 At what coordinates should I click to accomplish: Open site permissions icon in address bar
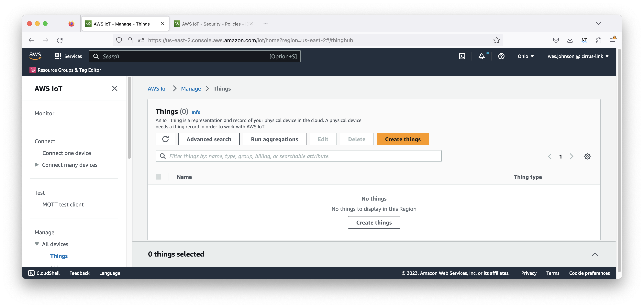coord(141,40)
